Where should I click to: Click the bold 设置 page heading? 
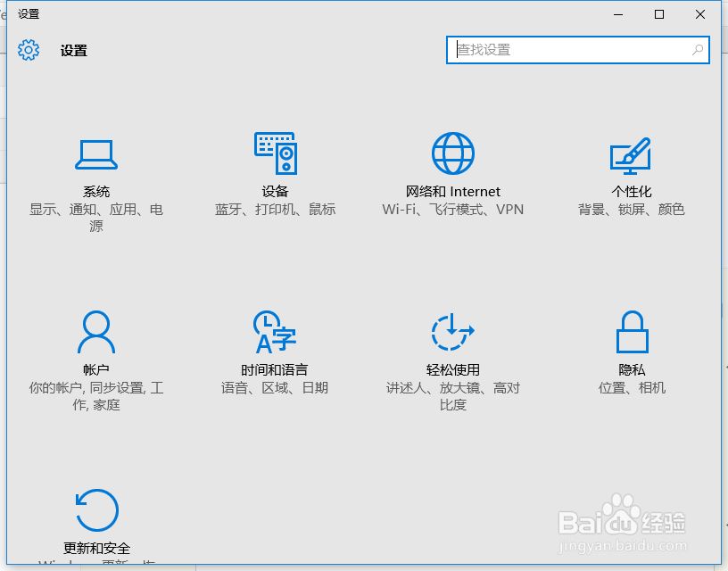pyautogui.click(x=74, y=50)
